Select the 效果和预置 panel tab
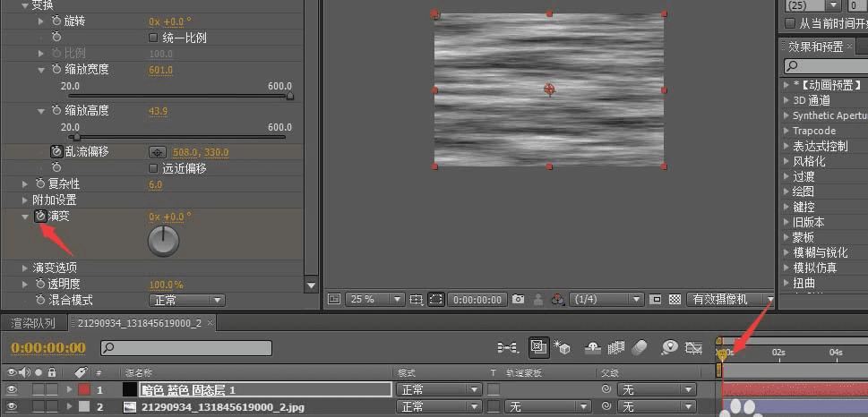 [818, 47]
